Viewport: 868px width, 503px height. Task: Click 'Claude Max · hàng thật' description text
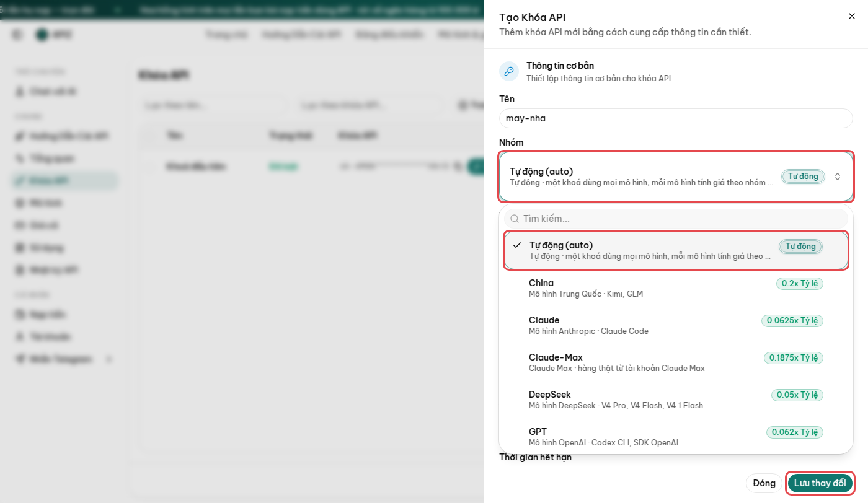tap(616, 368)
